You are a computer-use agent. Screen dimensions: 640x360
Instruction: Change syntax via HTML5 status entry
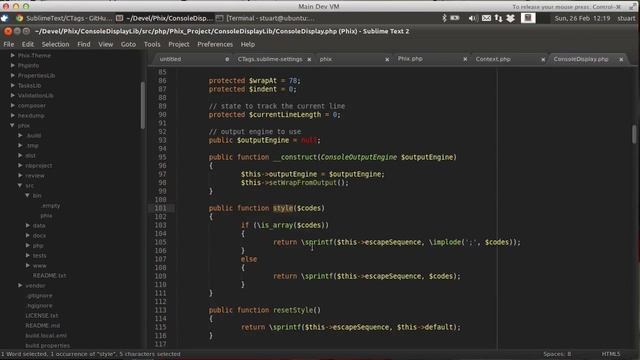point(611,354)
